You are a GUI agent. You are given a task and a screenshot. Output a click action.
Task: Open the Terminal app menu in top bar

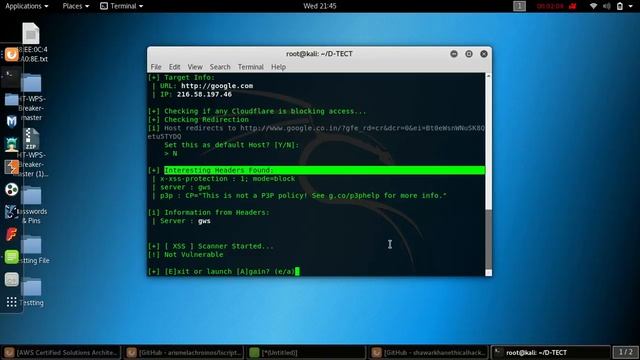click(122, 6)
